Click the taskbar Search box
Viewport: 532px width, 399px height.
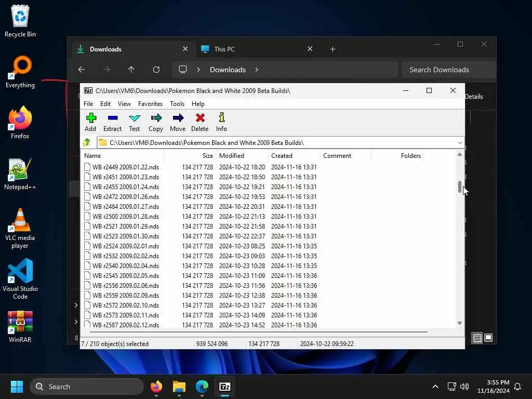pos(87,387)
